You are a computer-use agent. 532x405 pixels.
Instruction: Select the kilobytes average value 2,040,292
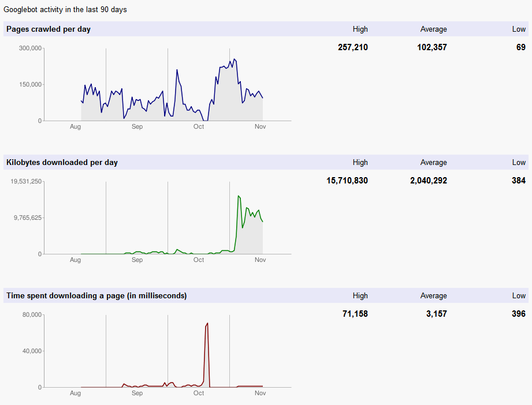click(x=428, y=181)
